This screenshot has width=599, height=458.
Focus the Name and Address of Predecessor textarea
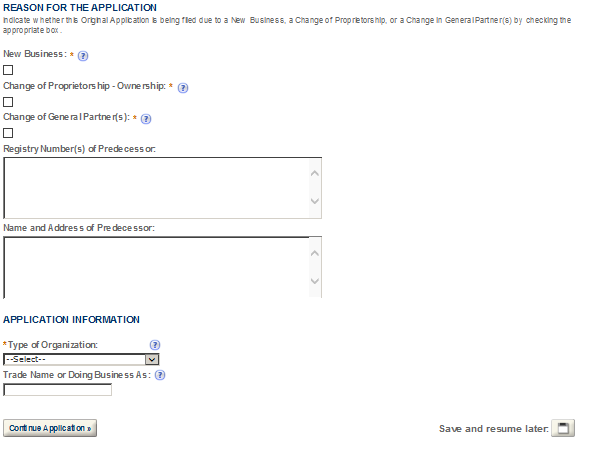[x=162, y=267]
